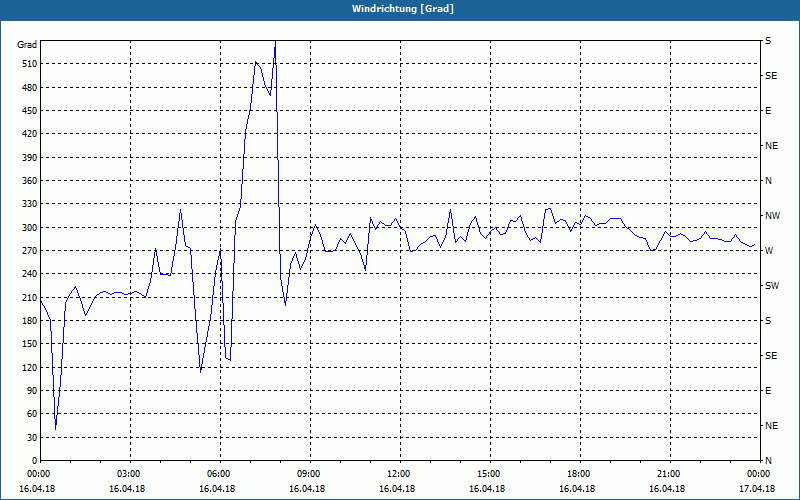The height and width of the screenshot is (500, 800).
Task: Click the '00:00' time label above 17.04.18
Action: pyautogui.click(x=759, y=474)
